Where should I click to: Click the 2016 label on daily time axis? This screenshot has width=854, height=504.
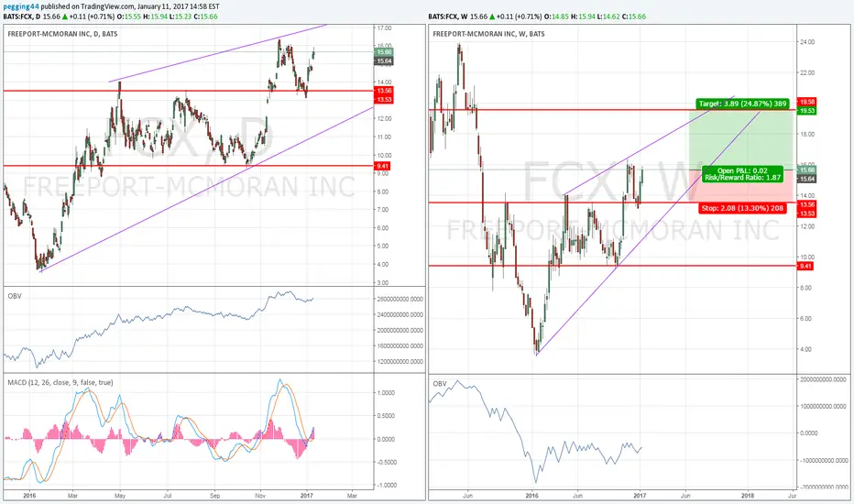29,495
